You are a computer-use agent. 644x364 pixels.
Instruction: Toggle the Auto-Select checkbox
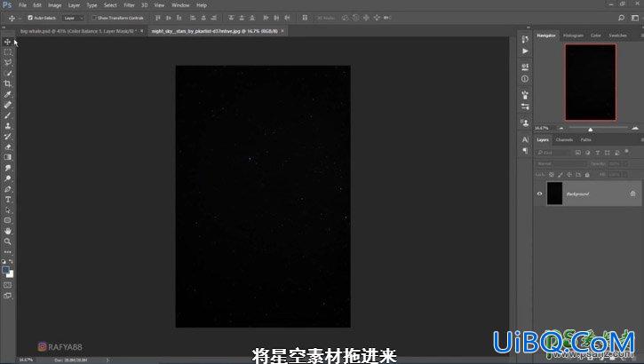(x=30, y=18)
